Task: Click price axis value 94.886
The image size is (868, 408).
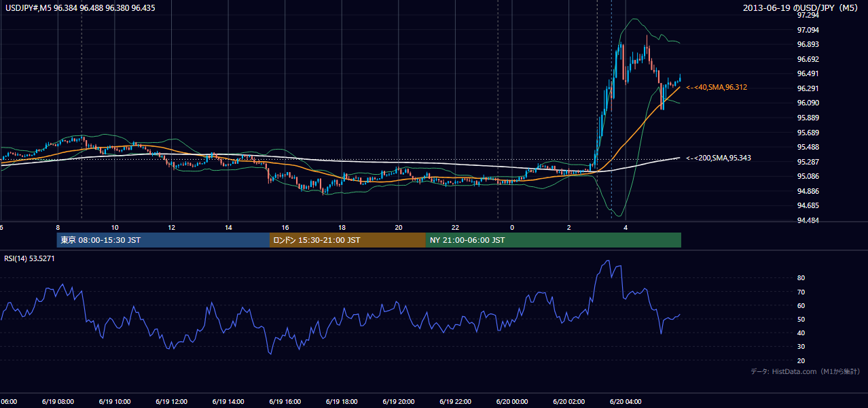Action: coord(808,191)
